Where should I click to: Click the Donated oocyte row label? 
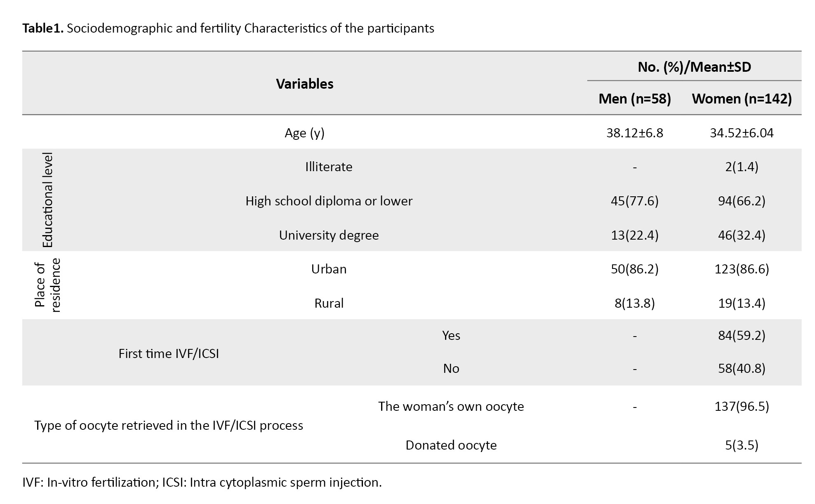[451, 445]
